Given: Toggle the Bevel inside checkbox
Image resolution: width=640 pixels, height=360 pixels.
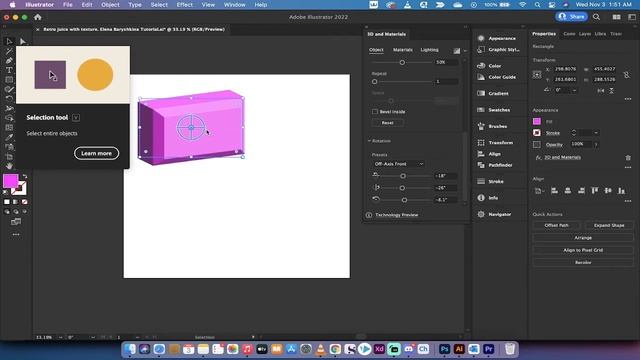Looking at the screenshot, I should 375,111.
